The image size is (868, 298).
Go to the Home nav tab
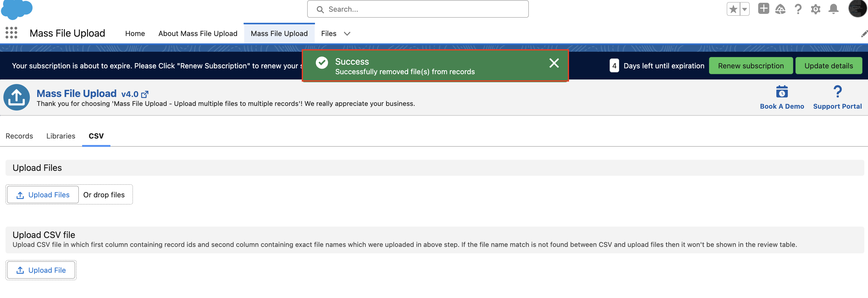(x=135, y=33)
